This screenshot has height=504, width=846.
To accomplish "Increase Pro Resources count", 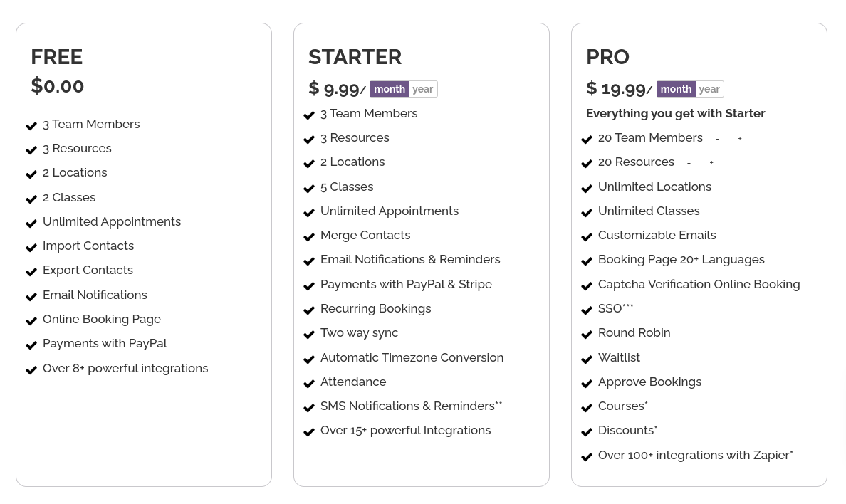I will coord(711,163).
